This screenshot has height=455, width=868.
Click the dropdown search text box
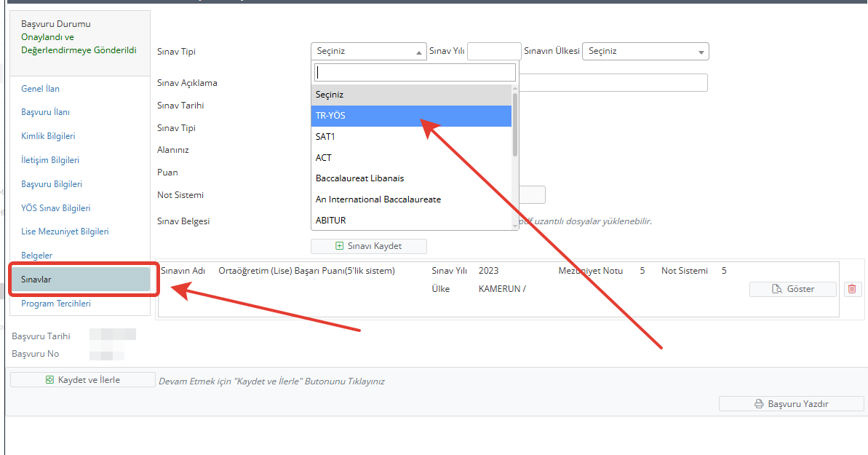point(415,72)
